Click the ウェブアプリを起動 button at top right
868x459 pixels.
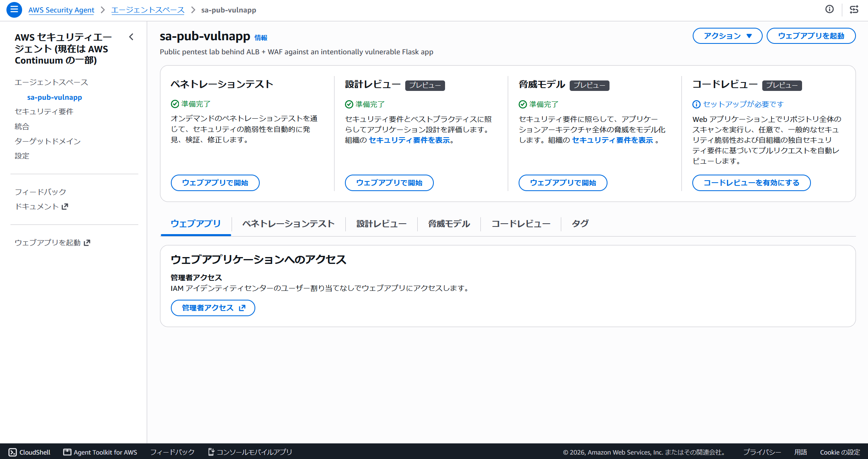point(811,36)
